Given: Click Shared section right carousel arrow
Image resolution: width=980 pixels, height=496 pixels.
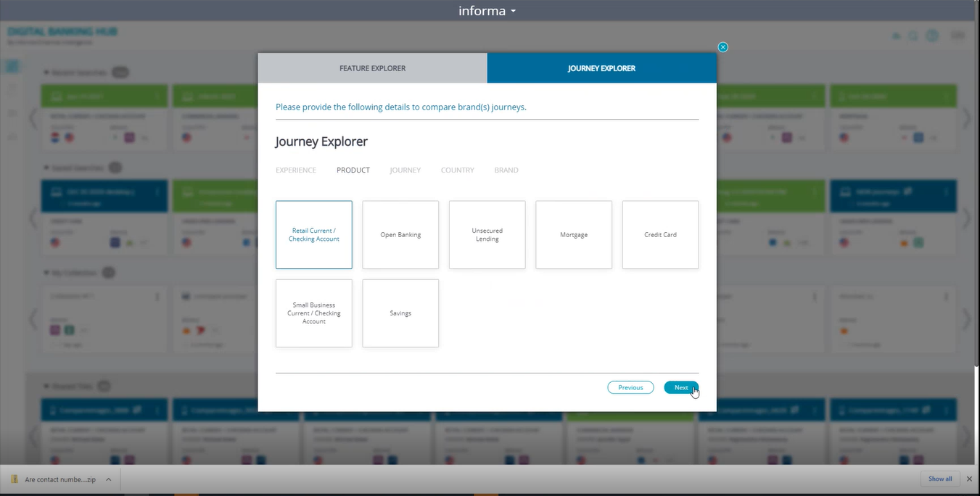Looking at the screenshot, I should point(966,435).
